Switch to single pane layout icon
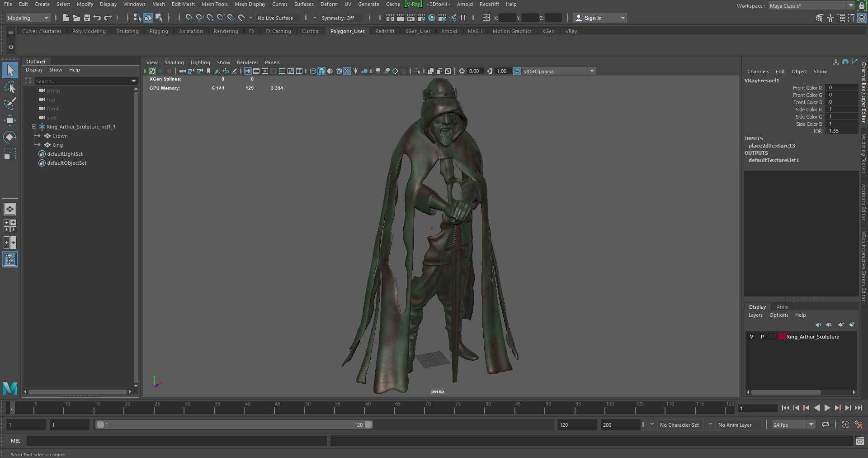 pos(10,209)
